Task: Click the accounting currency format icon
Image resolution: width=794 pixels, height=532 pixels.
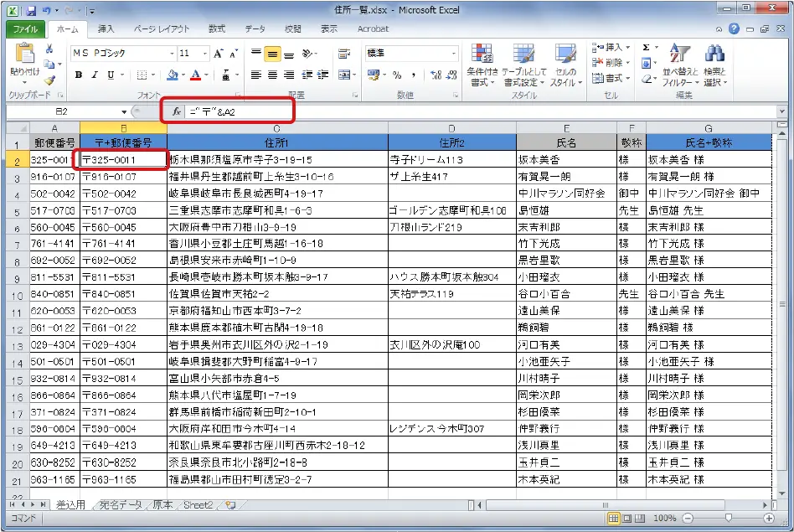Action: pos(374,75)
